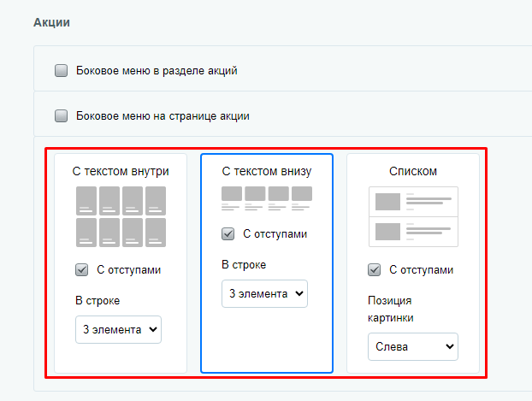Open '3 элемента' dropdown in 'С текстом внизу' card
Screen dimensions: 532x401
coord(264,293)
